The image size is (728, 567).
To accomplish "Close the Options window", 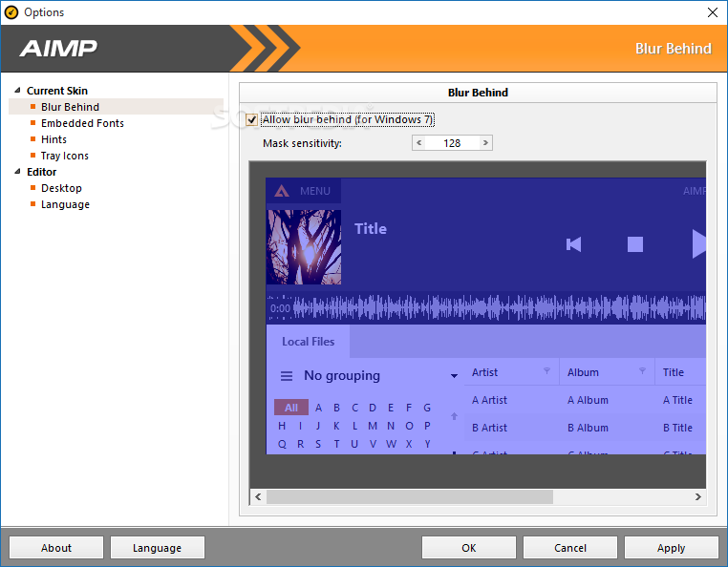I will coord(712,12).
